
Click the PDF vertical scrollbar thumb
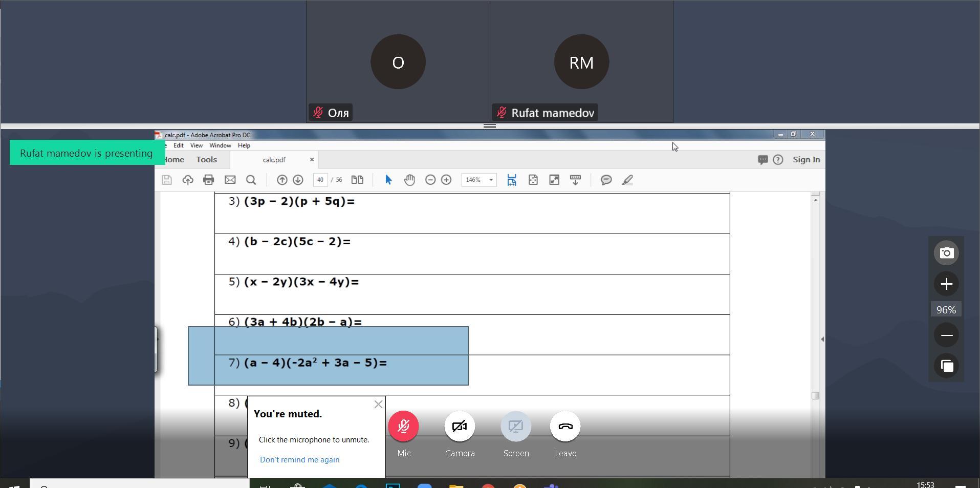click(816, 395)
